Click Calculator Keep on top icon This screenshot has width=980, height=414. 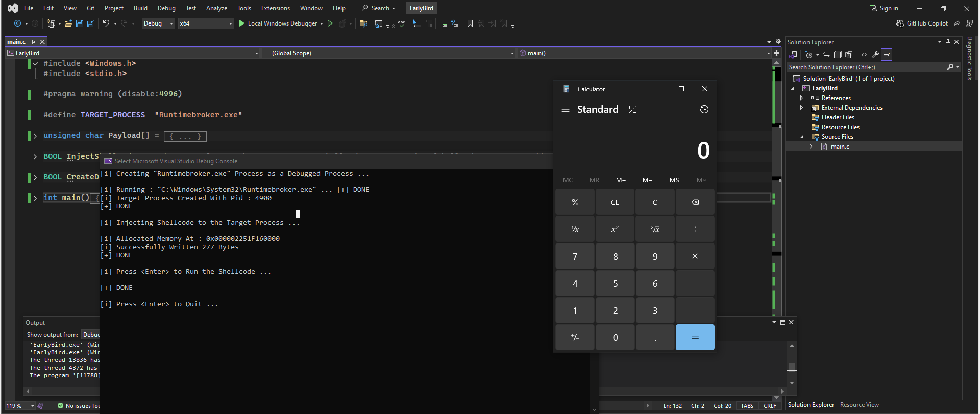[633, 109]
